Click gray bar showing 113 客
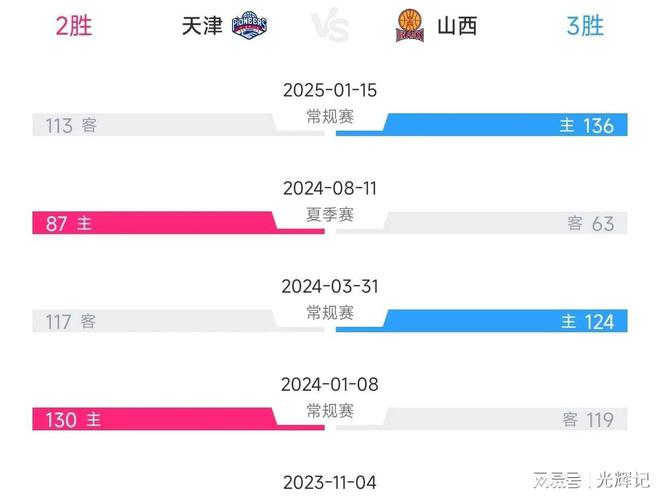Image resolution: width=660 pixels, height=497 pixels. coord(178,125)
